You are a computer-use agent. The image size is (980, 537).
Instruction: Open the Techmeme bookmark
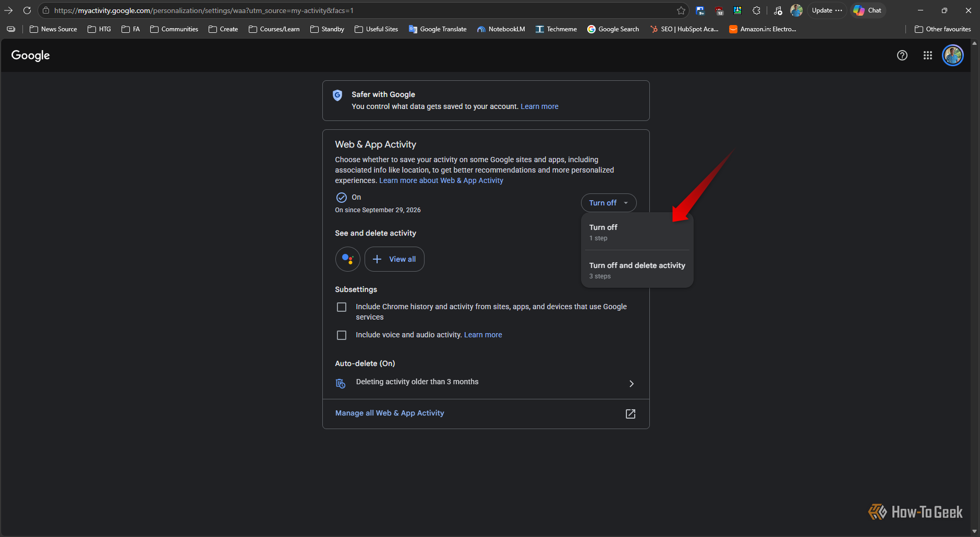[x=556, y=29]
